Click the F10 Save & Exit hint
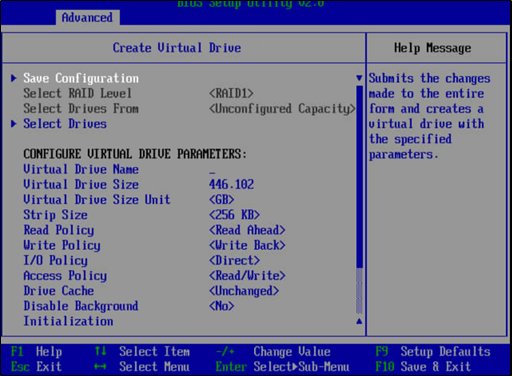This screenshot has width=512, height=376. coord(423,367)
